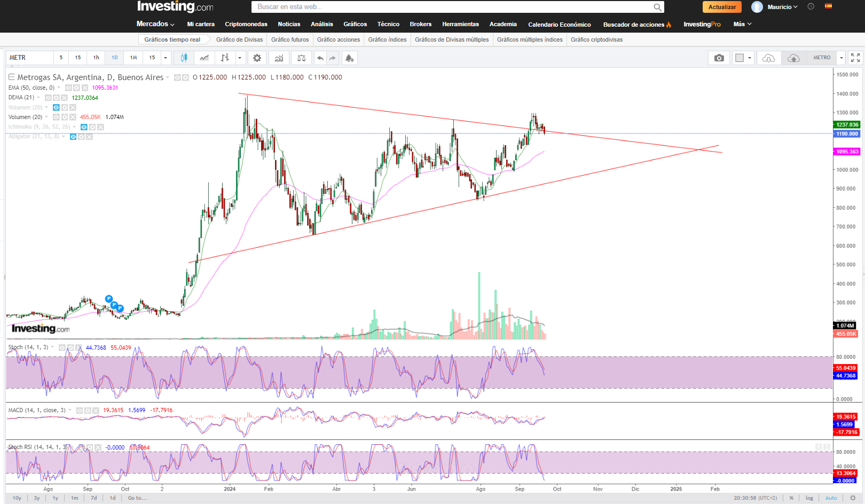Select the 1h interval button
This screenshot has width=865, height=504.
click(x=96, y=58)
